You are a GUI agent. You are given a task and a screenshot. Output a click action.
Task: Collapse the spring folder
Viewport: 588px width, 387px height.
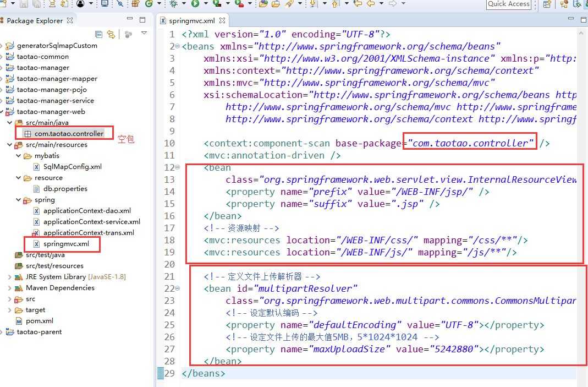[18, 200]
